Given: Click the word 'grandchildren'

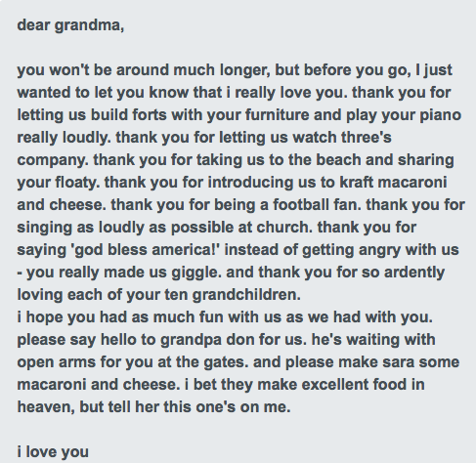Looking at the screenshot, I should [244, 295].
